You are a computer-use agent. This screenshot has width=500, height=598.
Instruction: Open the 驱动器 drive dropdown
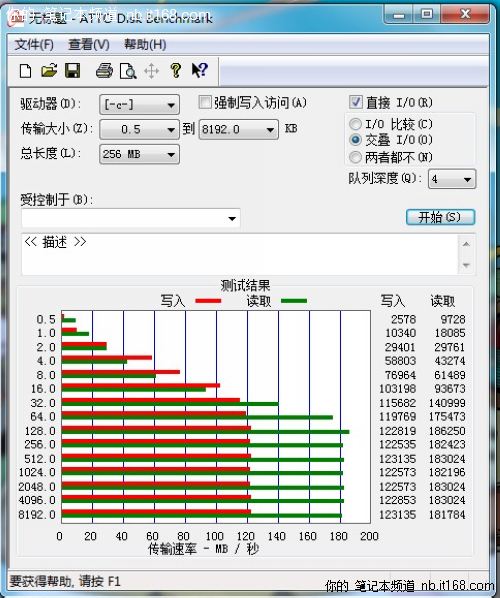[x=140, y=104]
